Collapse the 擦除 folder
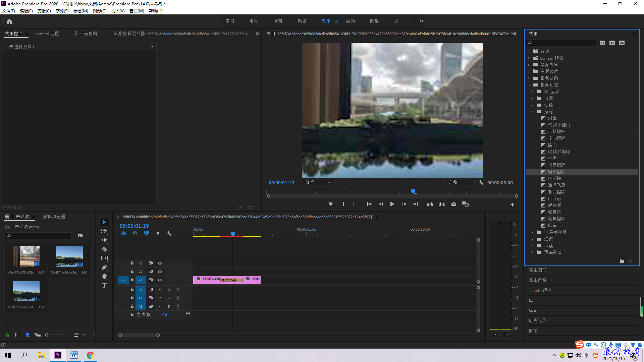 pyautogui.click(x=532, y=112)
